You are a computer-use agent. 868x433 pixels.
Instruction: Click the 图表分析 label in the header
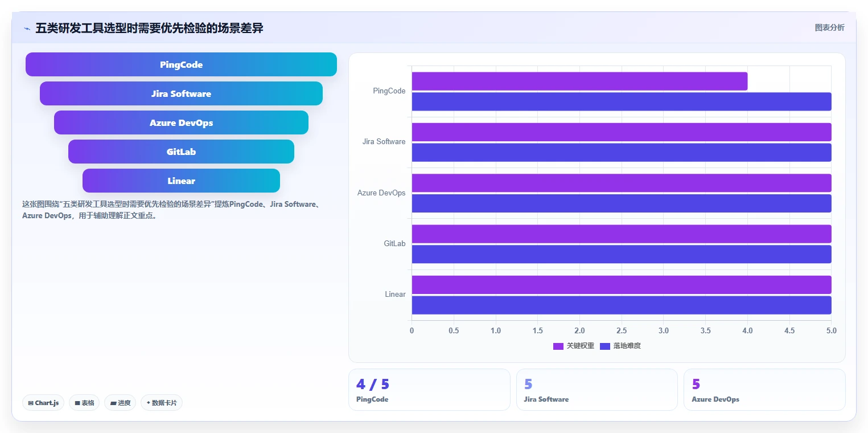click(x=829, y=27)
